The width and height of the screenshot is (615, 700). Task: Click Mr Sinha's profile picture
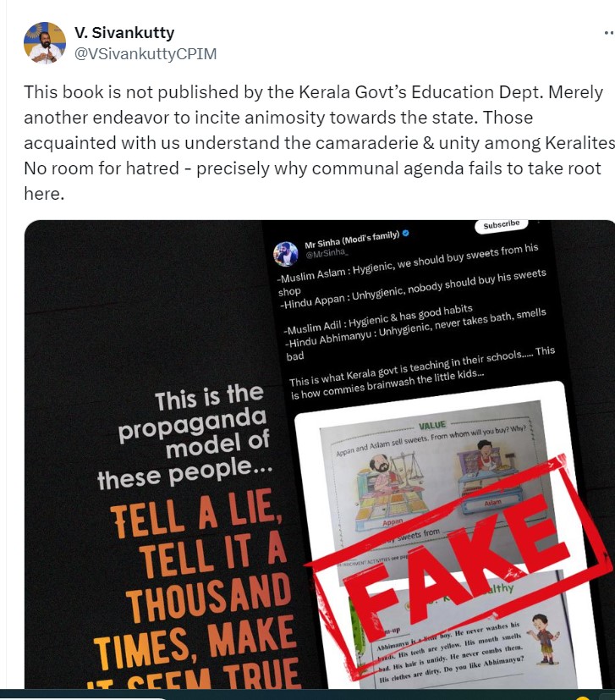[x=285, y=254]
